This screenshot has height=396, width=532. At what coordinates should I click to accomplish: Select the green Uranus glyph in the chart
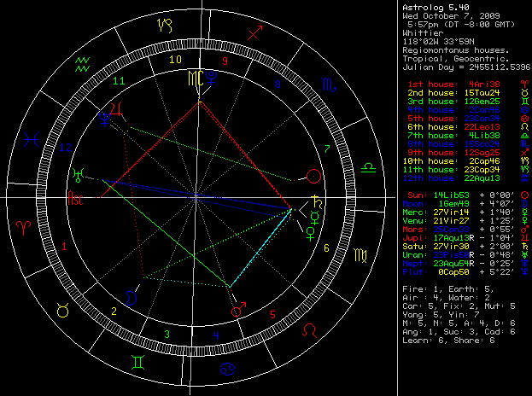tap(79, 173)
